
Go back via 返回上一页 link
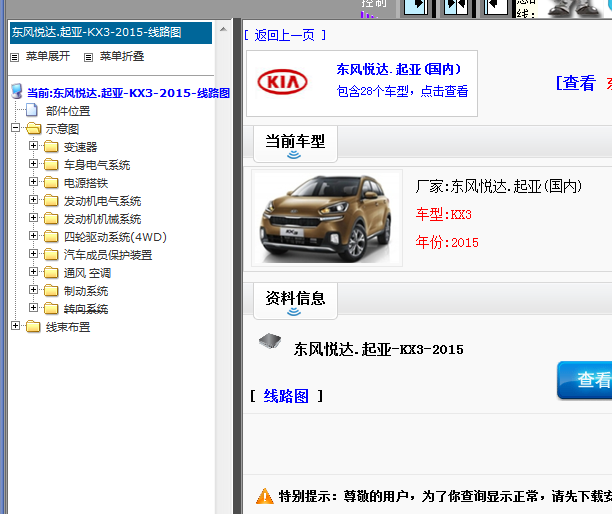pos(285,35)
